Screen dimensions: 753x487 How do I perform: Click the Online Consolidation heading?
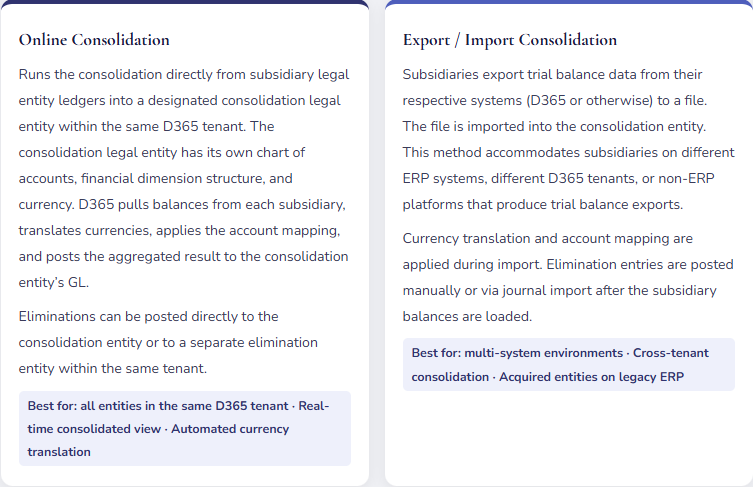pyautogui.click(x=94, y=40)
